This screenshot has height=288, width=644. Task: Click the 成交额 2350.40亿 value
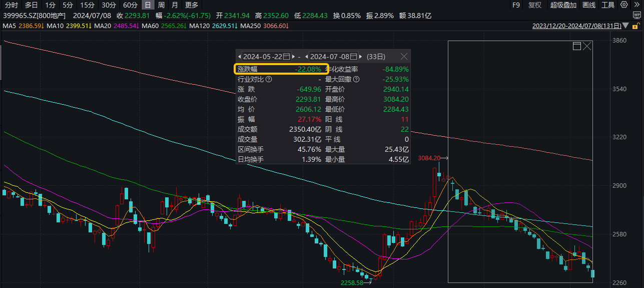coord(306,129)
